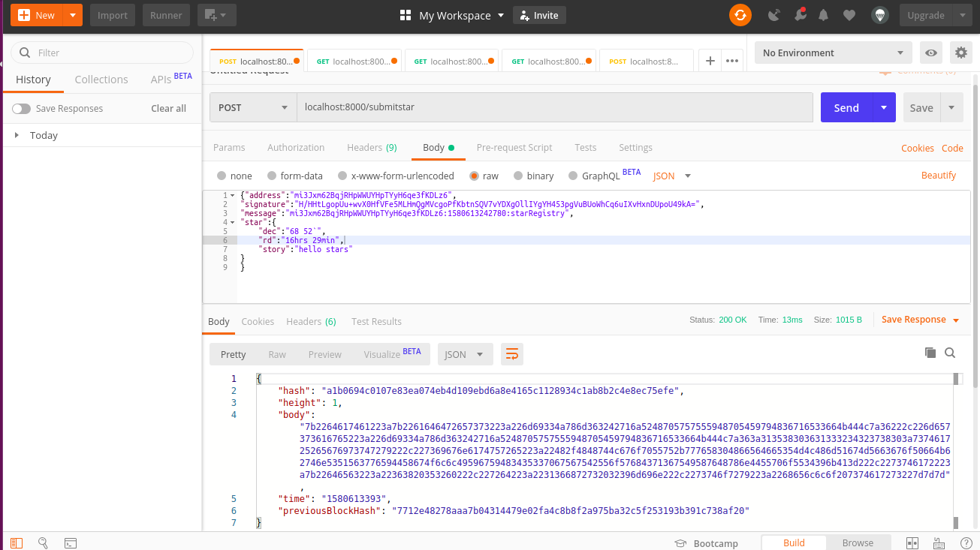
Task: Open the Test Results response tab
Action: click(x=376, y=321)
